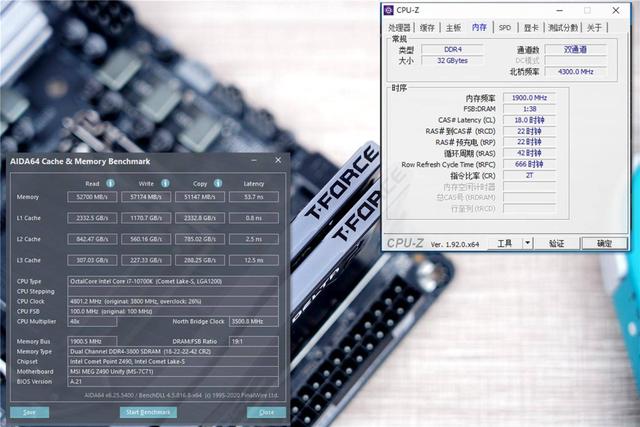Click the L1 Cache Read value 2332.5 GB/s
This screenshot has height=427, width=640.
coord(92,218)
